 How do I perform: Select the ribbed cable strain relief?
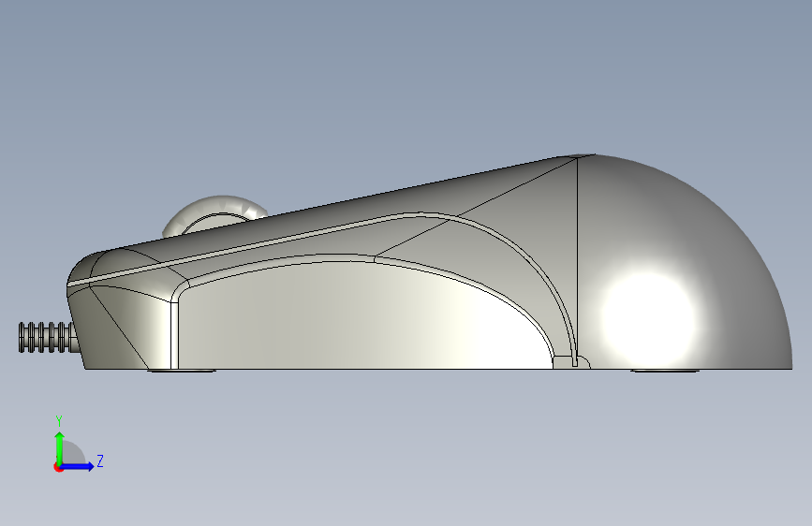pos(47,338)
